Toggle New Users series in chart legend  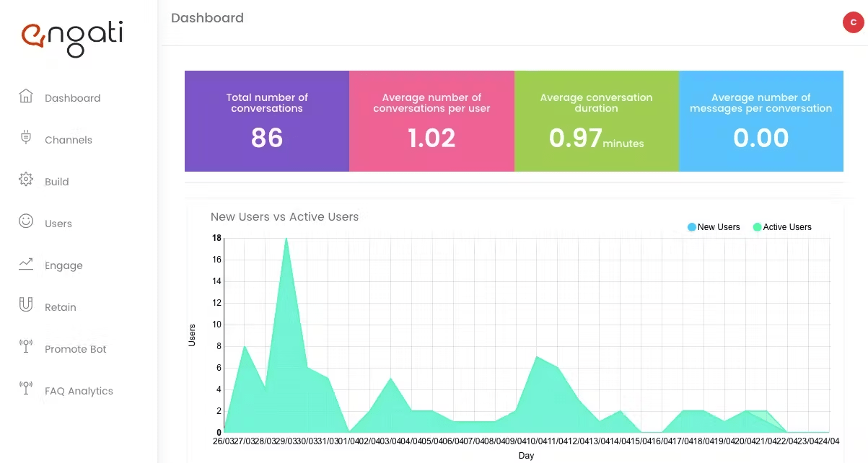click(x=714, y=227)
